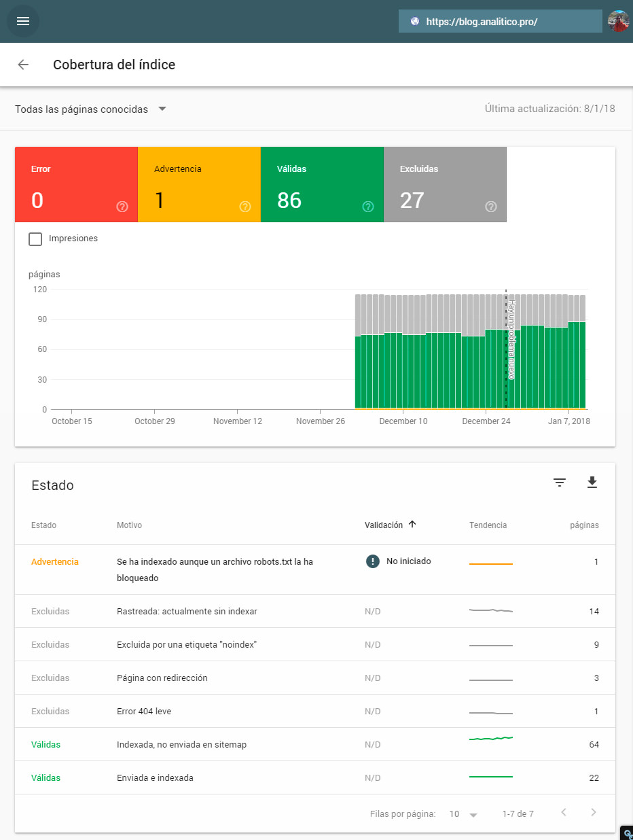Screen dimensions: 633x840
Task: Open 'Página con redirección' row
Action: (315, 678)
